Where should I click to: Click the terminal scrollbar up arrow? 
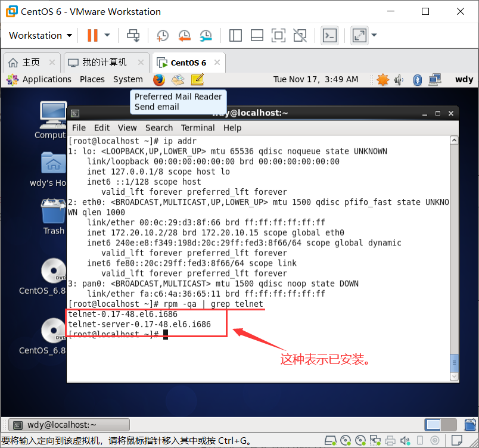point(454,140)
